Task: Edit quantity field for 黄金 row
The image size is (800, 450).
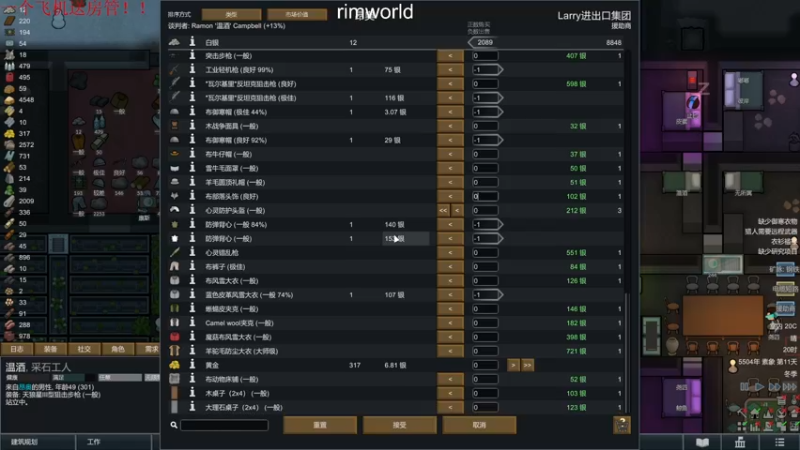Action: 485,365
